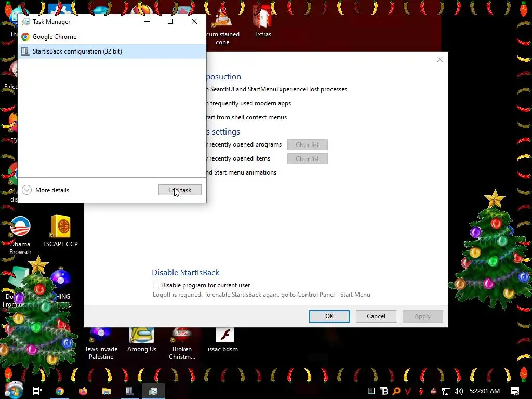The image size is (532, 399).
Task: Click the End task button
Action: click(x=180, y=190)
